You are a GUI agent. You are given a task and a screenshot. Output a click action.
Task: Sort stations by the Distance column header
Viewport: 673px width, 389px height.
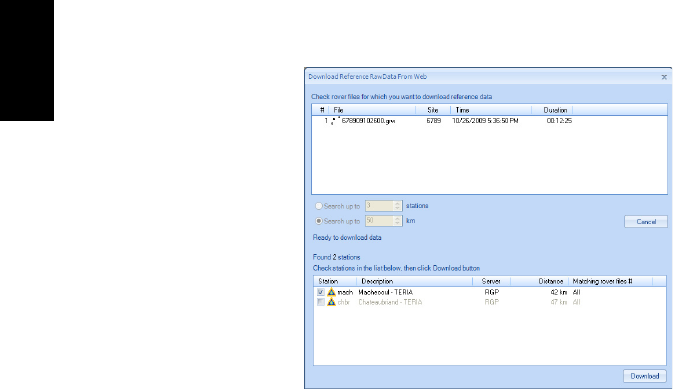(540, 282)
